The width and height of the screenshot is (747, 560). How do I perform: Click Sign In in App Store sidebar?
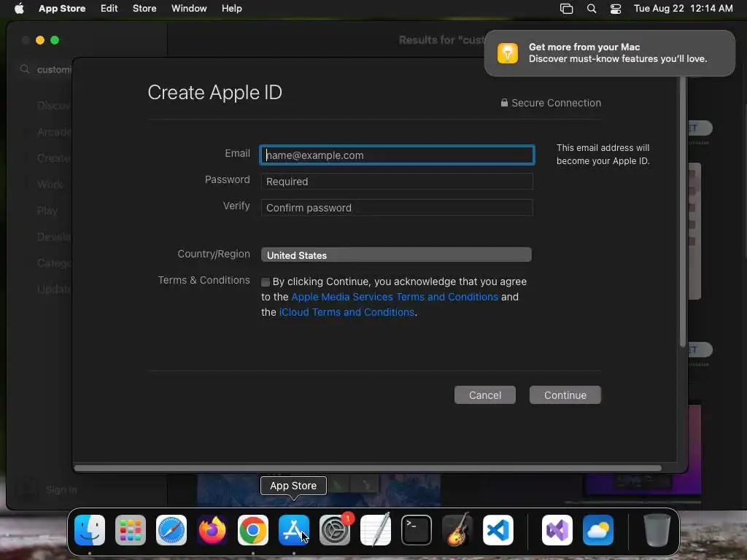coord(61,489)
